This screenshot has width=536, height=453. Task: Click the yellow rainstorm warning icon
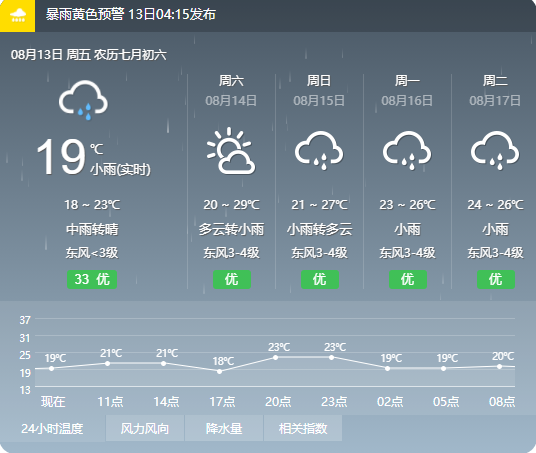click(x=17, y=16)
